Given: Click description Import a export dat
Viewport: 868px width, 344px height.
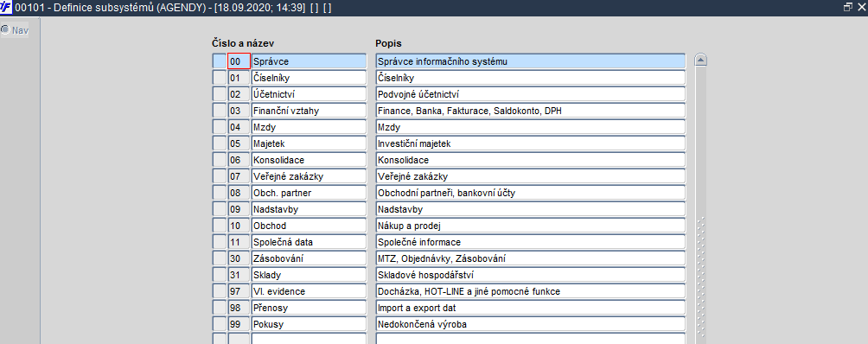Looking at the screenshot, I should click(530, 308).
